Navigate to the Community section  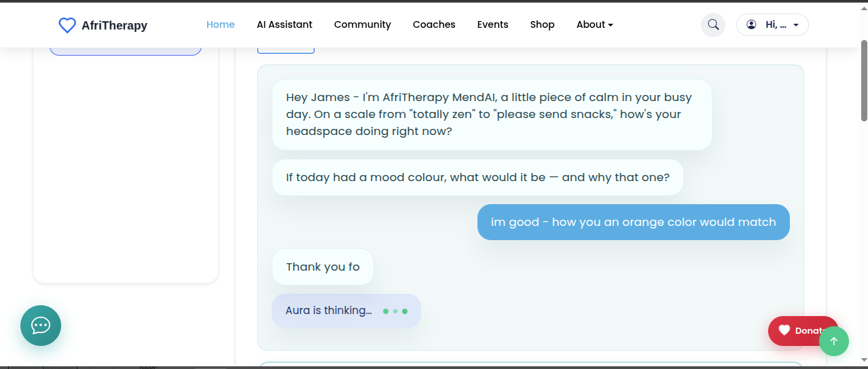[363, 24]
